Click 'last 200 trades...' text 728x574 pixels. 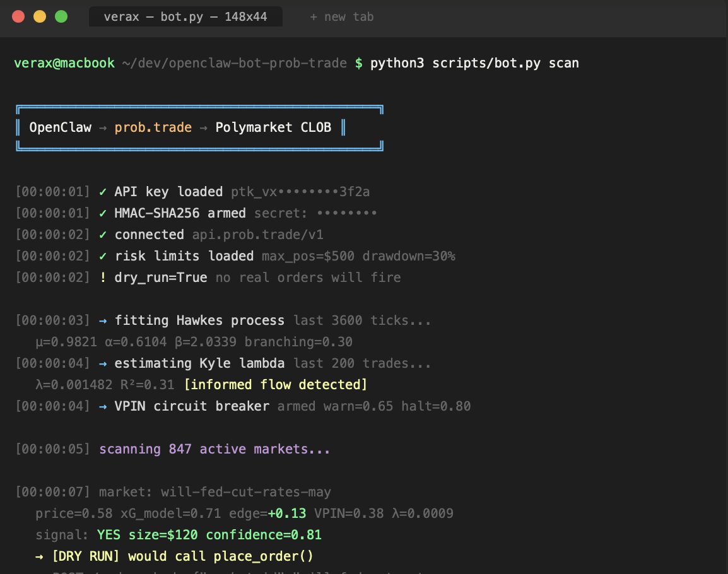tap(362, 363)
